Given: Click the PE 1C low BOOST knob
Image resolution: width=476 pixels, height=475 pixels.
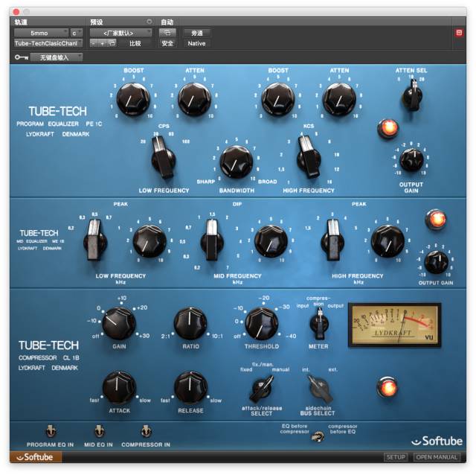Looking at the screenshot, I should [x=133, y=99].
